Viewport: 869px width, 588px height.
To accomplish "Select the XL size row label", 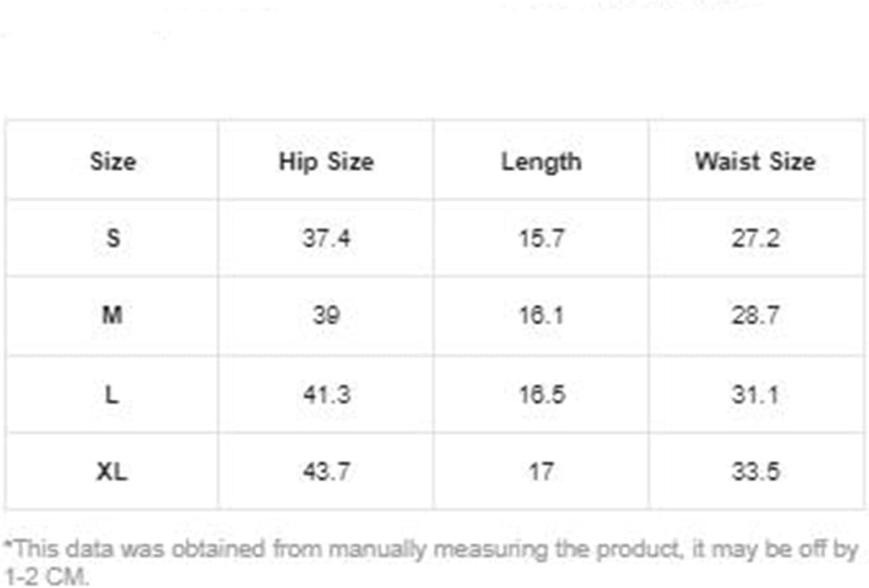I will click(x=111, y=471).
